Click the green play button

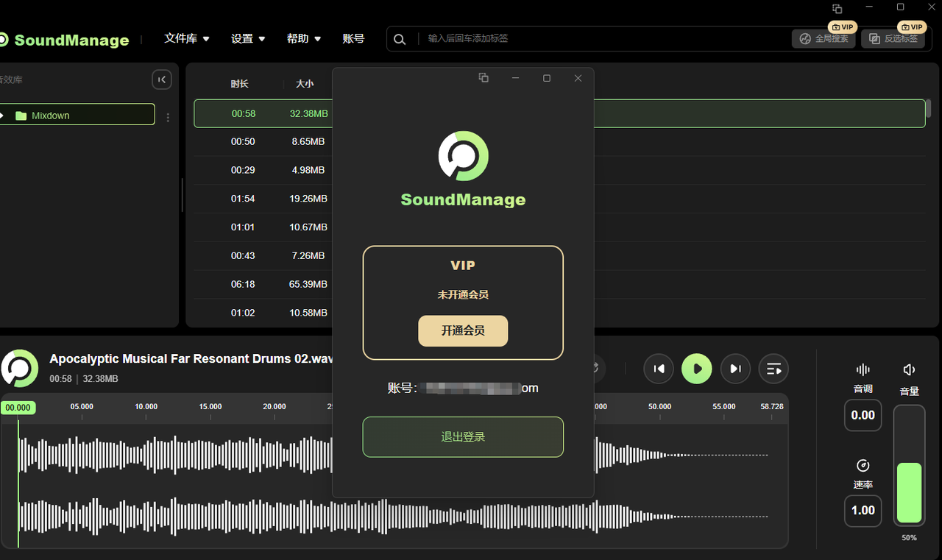[x=697, y=369]
